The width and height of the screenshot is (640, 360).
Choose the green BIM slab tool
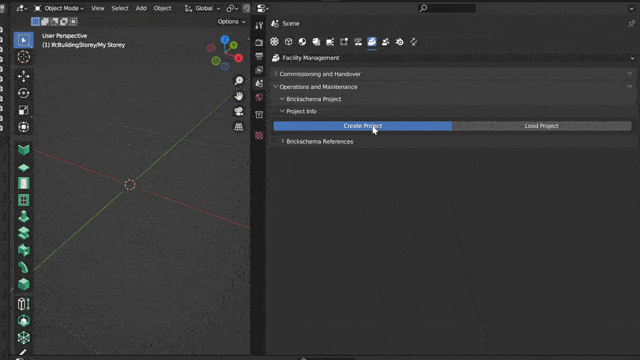[x=24, y=168]
